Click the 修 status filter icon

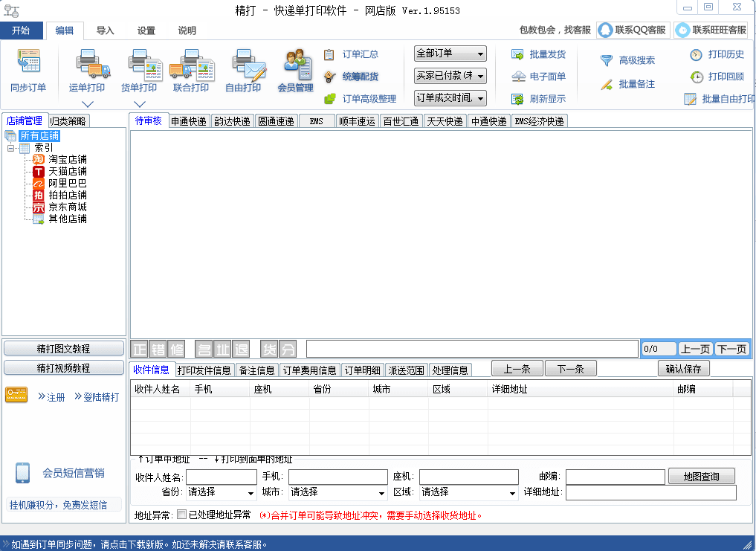pos(176,349)
